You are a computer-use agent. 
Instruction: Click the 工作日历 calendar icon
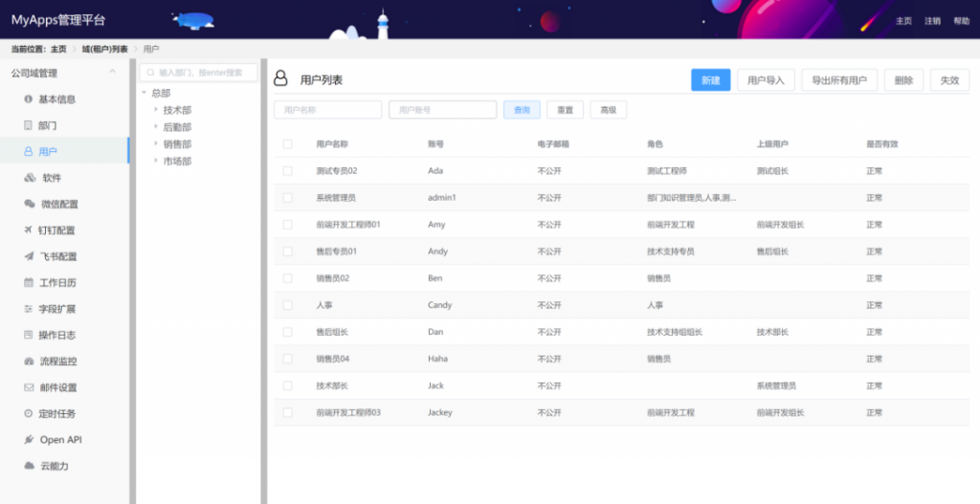point(29,283)
